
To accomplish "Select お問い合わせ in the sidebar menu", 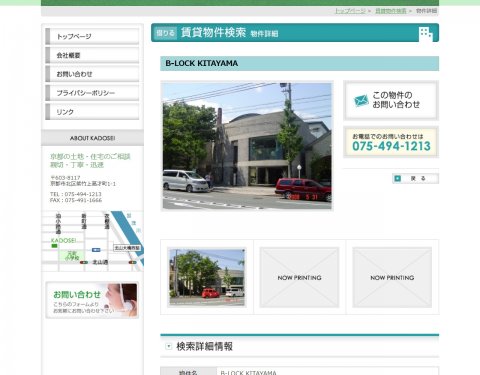I will click(x=92, y=74).
